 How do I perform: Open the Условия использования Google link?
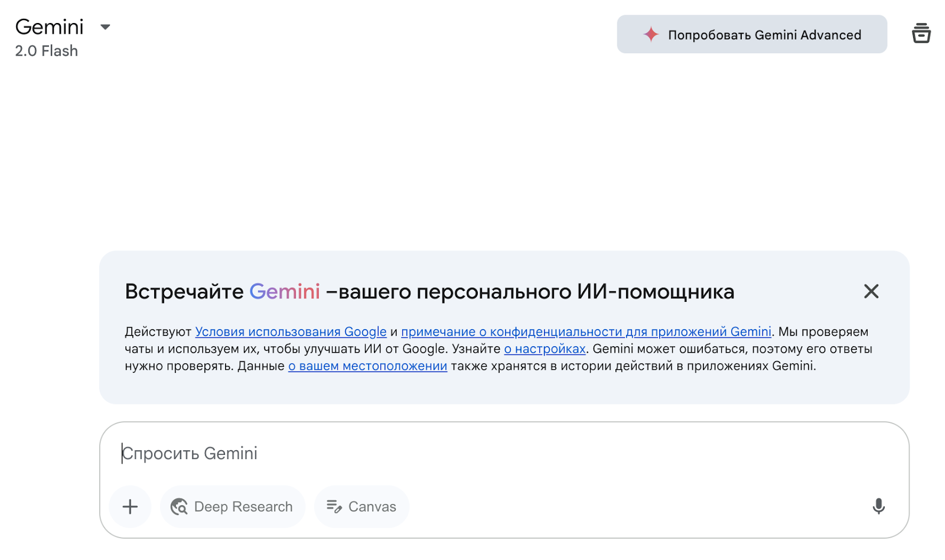click(x=291, y=332)
